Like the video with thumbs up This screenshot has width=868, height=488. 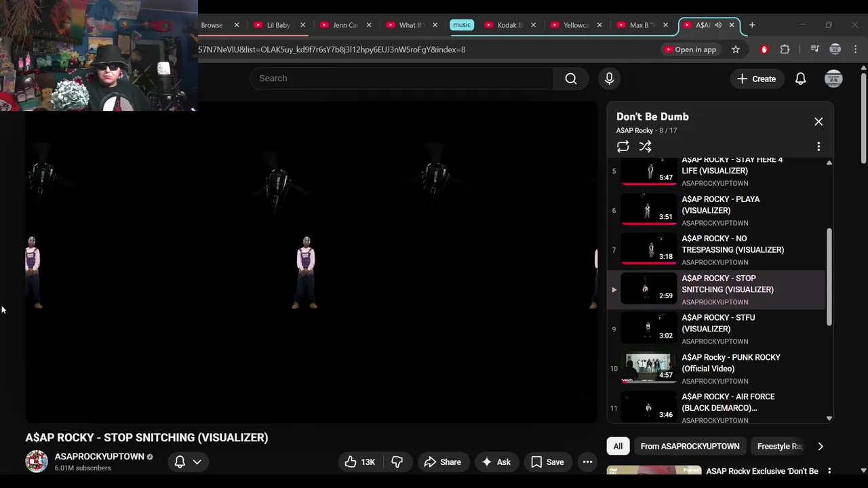(x=360, y=462)
